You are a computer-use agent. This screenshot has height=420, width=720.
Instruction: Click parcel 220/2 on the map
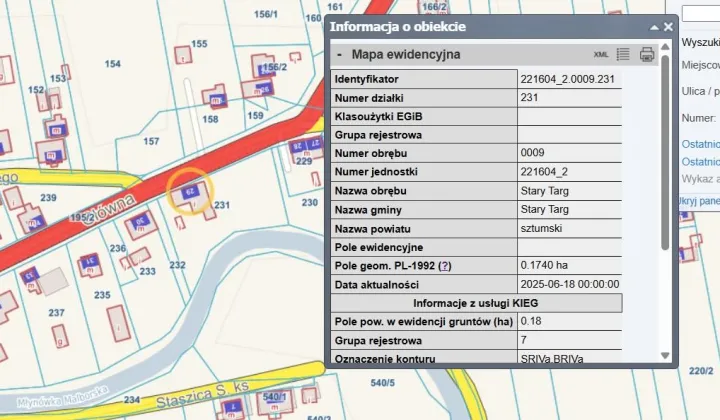tap(701, 371)
